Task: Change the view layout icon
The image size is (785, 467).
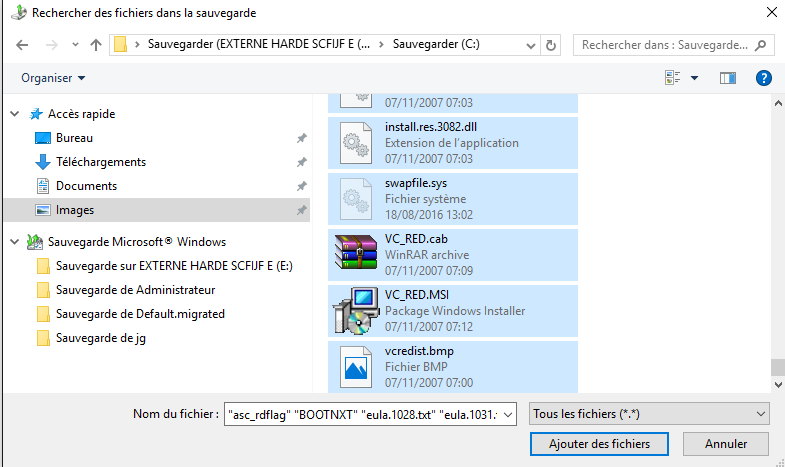Action: pos(672,78)
